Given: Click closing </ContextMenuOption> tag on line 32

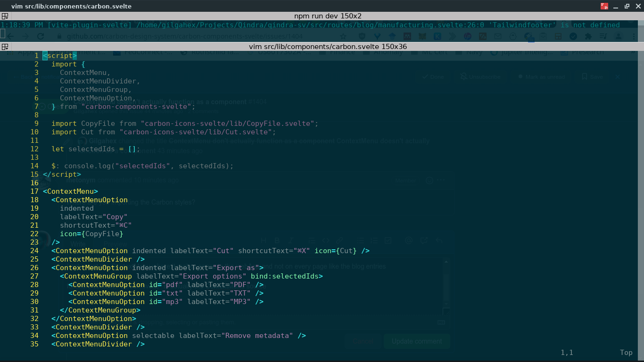Looking at the screenshot, I should [94, 319].
